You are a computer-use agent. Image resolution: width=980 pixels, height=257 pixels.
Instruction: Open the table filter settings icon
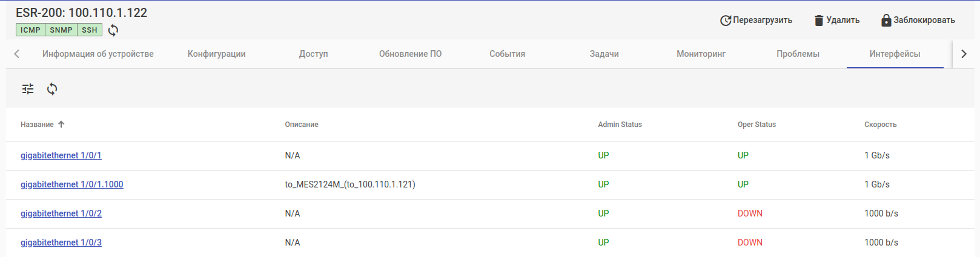coord(28,89)
